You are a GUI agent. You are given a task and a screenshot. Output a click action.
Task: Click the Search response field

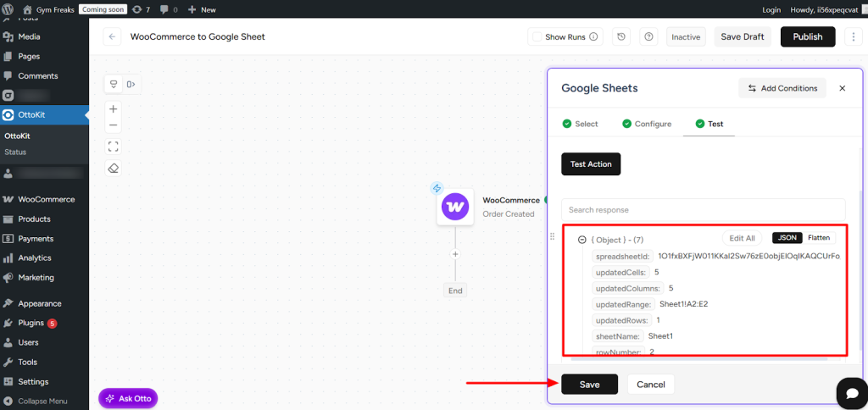(703, 210)
